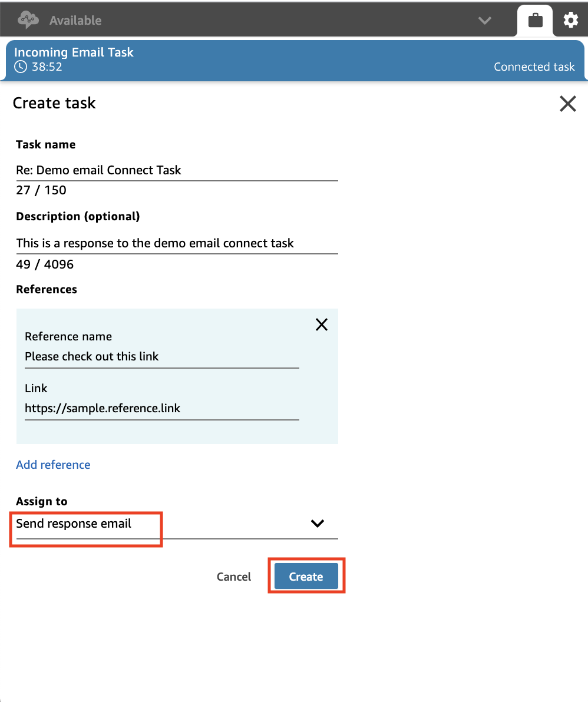Screen dimensions: 588x702
Task: Close the Create task panel
Action: [567, 104]
